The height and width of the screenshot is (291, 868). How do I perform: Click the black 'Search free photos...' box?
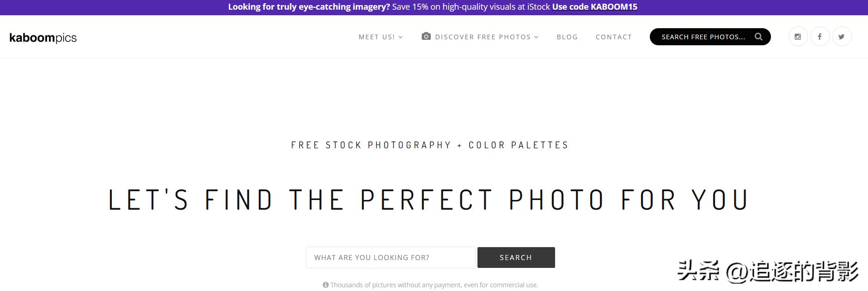(x=703, y=37)
